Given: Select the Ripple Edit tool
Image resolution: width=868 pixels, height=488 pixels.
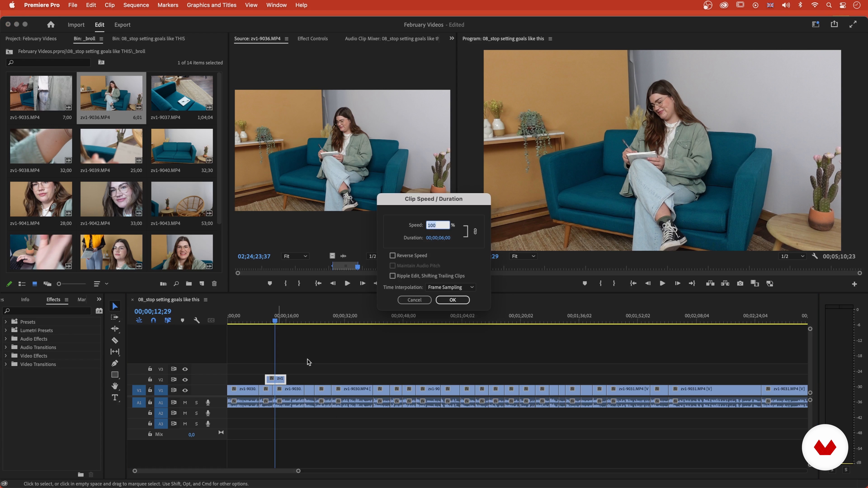Looking at the screenshot, I should pos(115,329).
